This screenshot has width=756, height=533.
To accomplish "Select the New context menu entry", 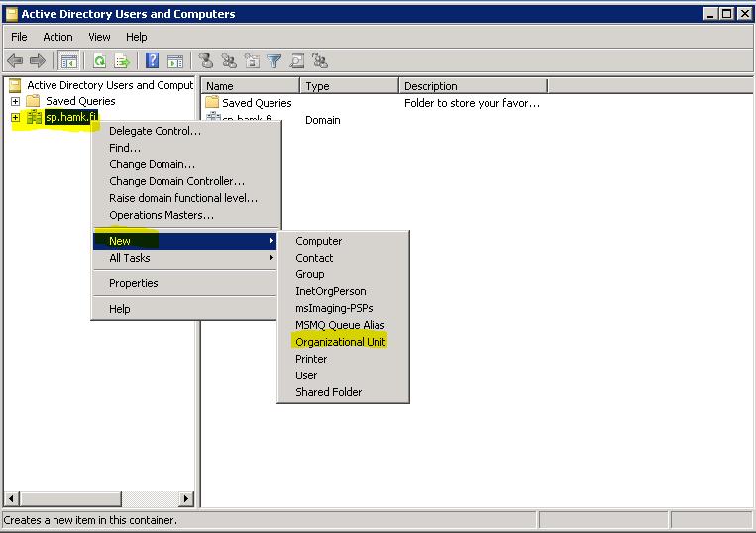I will tap(184, 241).
